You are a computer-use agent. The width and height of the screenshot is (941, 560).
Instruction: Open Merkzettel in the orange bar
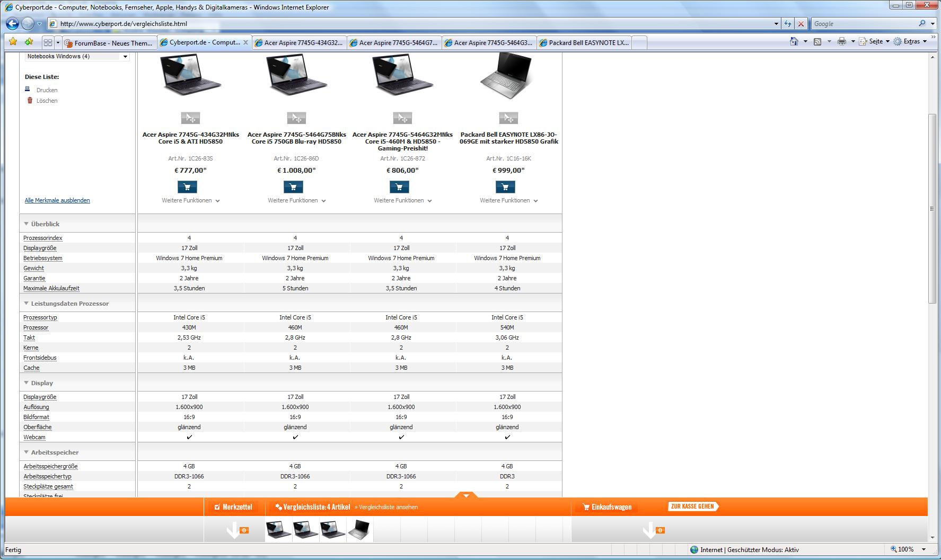(233, 507)
